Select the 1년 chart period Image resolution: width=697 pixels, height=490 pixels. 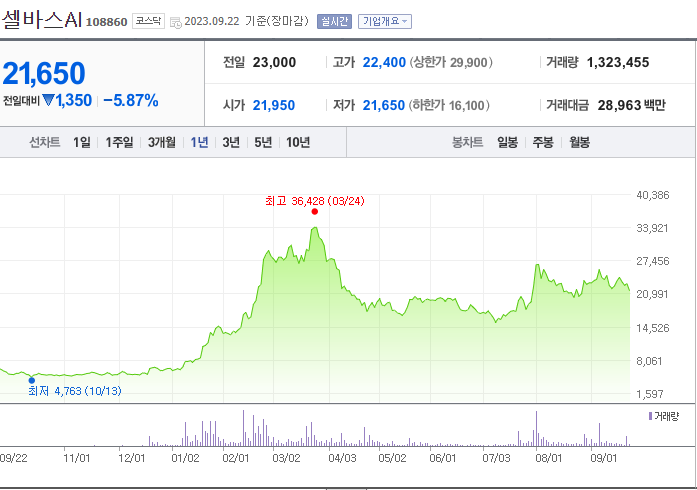click(199, 142)
